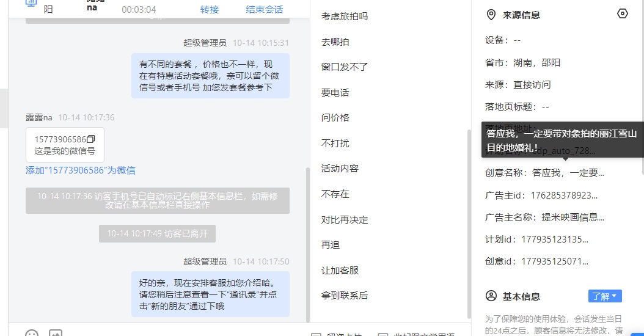Click the 创意名称 truncated value
The width and height of the screenshot is (644, 336).
point(568,173)
